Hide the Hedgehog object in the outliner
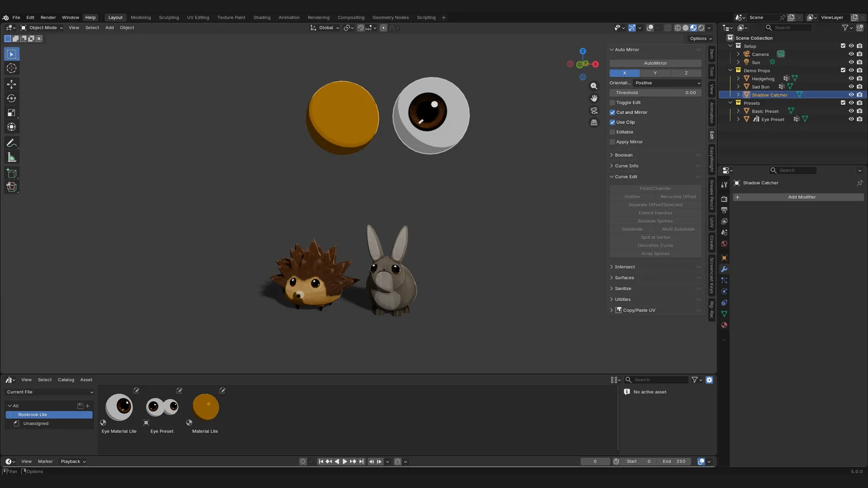 [x=851, y=78]
